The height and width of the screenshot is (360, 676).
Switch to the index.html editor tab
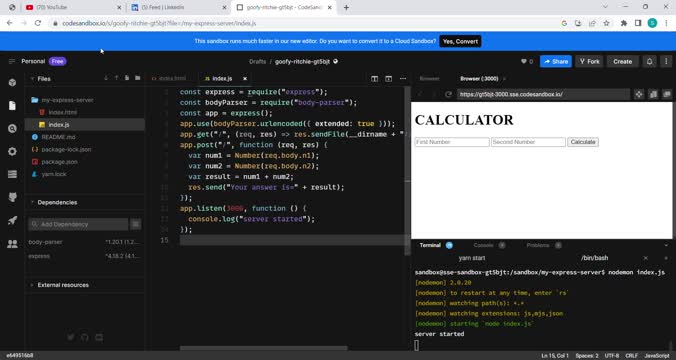coord(169,78)
